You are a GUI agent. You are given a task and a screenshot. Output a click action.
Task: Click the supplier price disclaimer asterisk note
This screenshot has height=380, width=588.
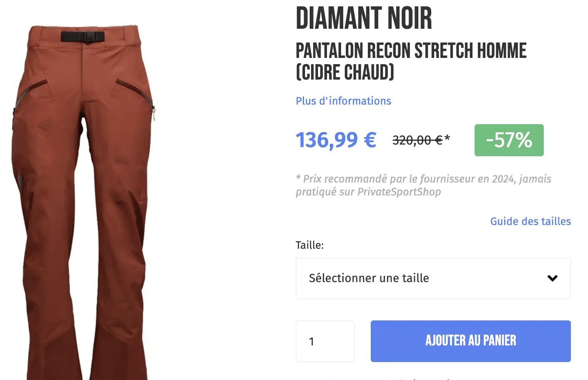point(423,185)
